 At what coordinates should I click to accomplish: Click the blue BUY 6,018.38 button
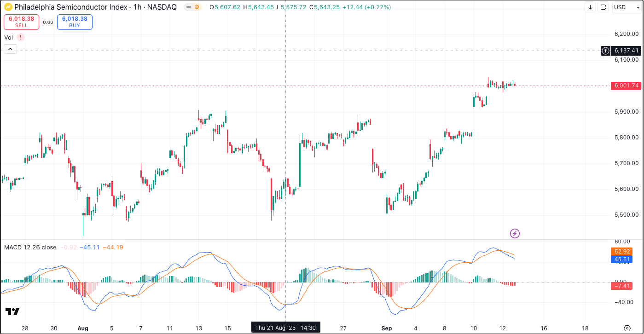(x=75, y=22)
